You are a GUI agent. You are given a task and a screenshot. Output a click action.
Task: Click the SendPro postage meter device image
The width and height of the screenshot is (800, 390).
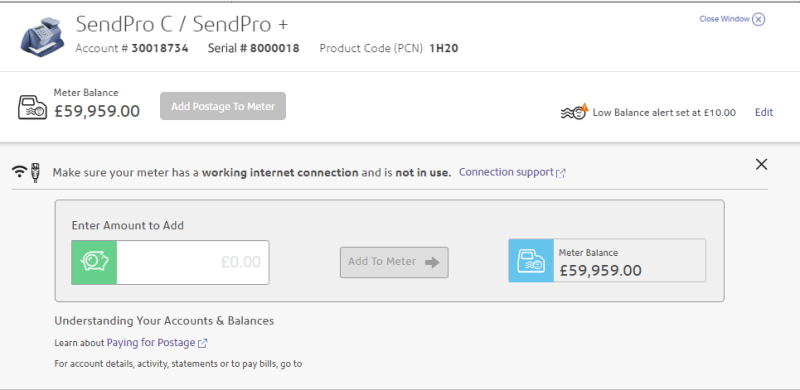coord(42,37)
